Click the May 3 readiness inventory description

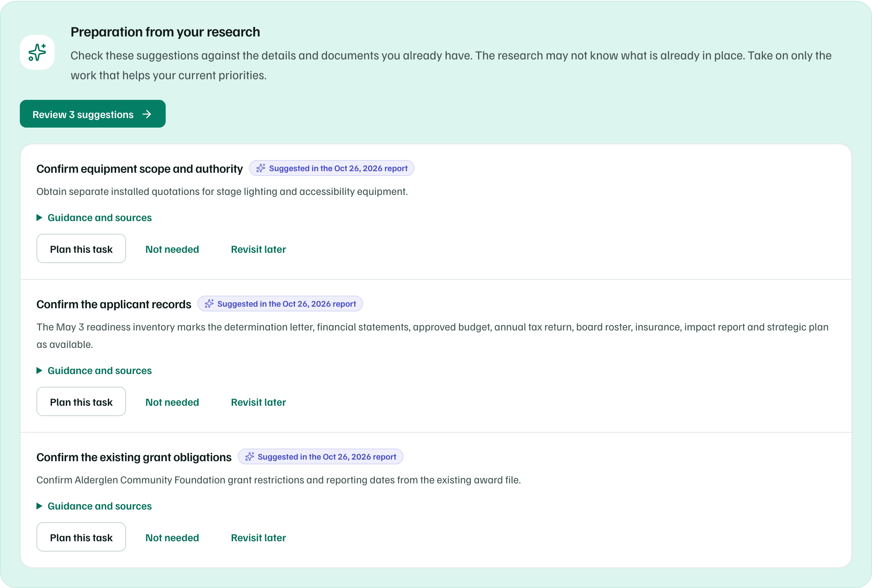point(432,336)
